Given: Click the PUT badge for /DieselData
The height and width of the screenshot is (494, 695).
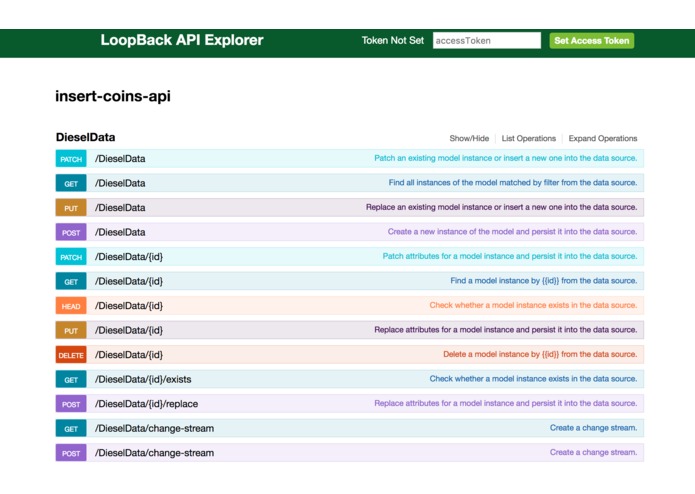Looking at the screenshot, I should [x=71, y=208].
